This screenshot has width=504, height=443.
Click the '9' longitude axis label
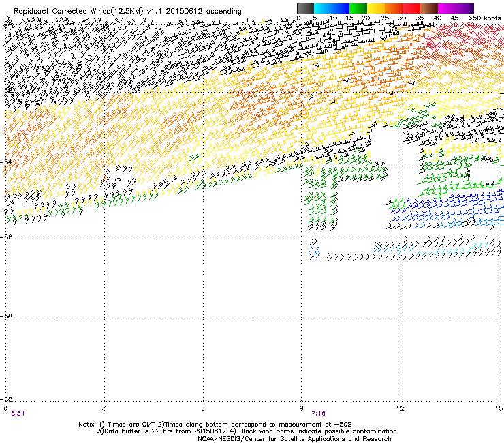pyautogui.click(x=301, y=408)
